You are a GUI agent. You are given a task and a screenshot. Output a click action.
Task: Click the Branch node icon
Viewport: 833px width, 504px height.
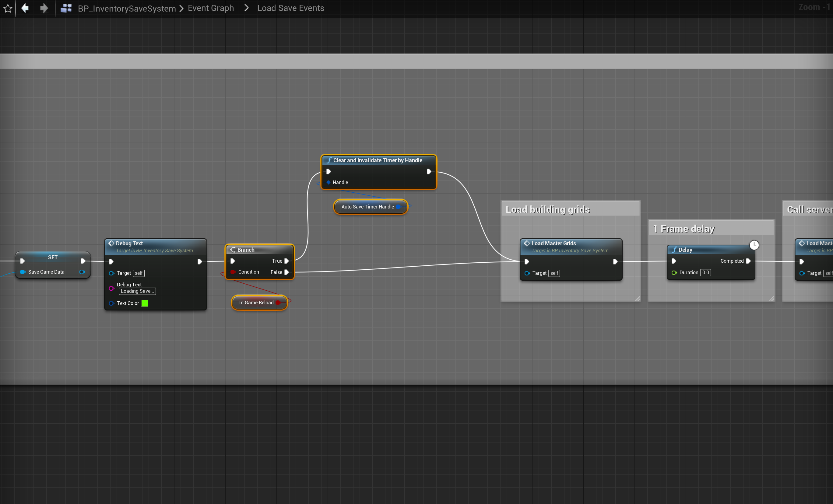[233, 250]
